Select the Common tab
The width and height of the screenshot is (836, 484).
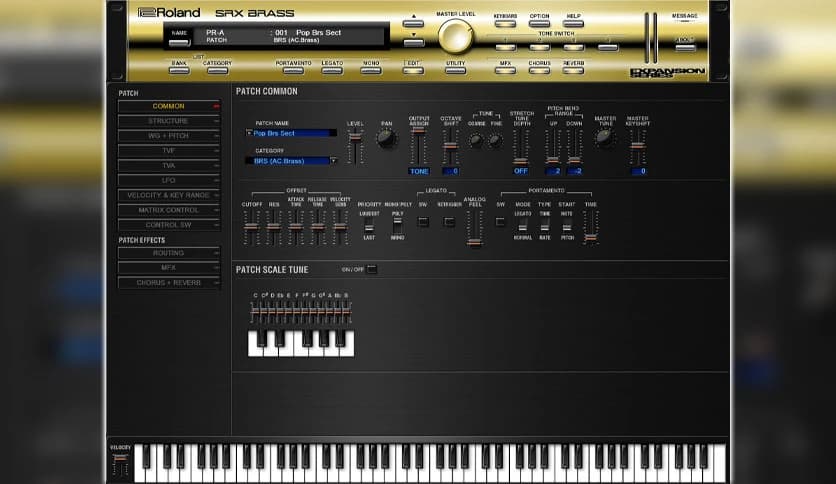point(168,106)
